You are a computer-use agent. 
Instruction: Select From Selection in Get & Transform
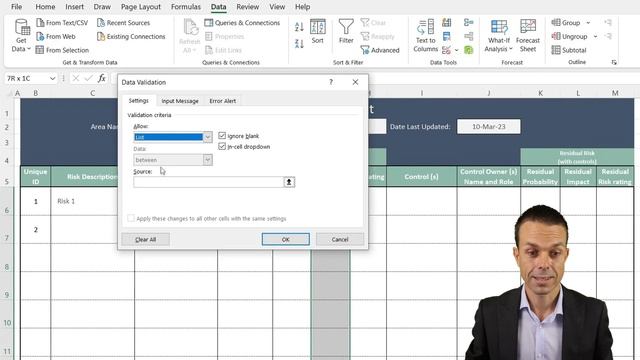click(62, 50)
